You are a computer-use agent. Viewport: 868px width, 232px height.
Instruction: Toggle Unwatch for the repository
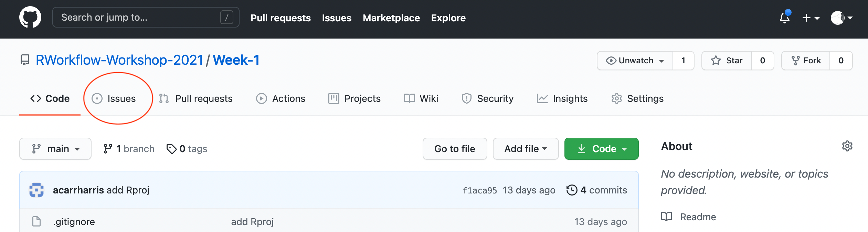tap(635, 61)
